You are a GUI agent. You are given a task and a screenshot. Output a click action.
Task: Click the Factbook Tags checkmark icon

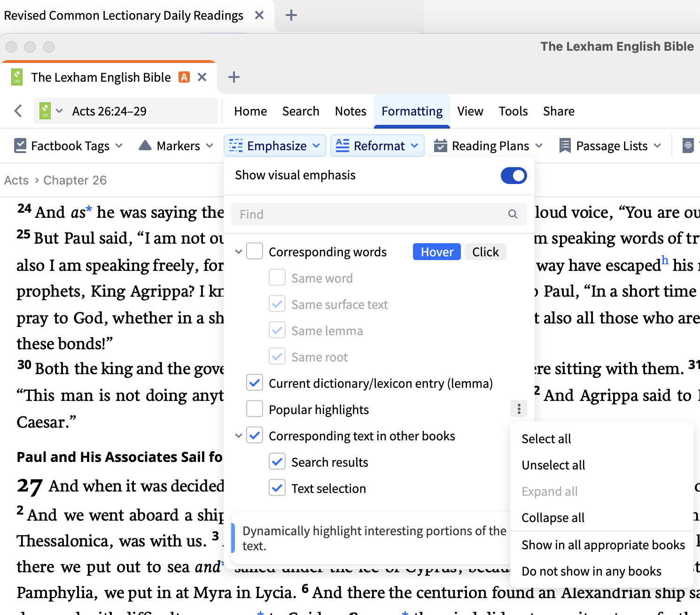(x=20, y=146)
